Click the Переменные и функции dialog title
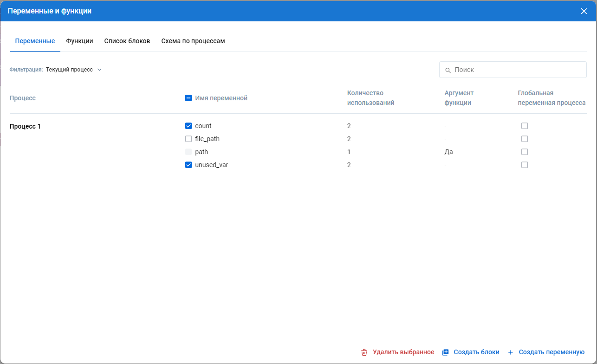Image resolution: width=597 pixels, height=364 pixels. (50, 11)
